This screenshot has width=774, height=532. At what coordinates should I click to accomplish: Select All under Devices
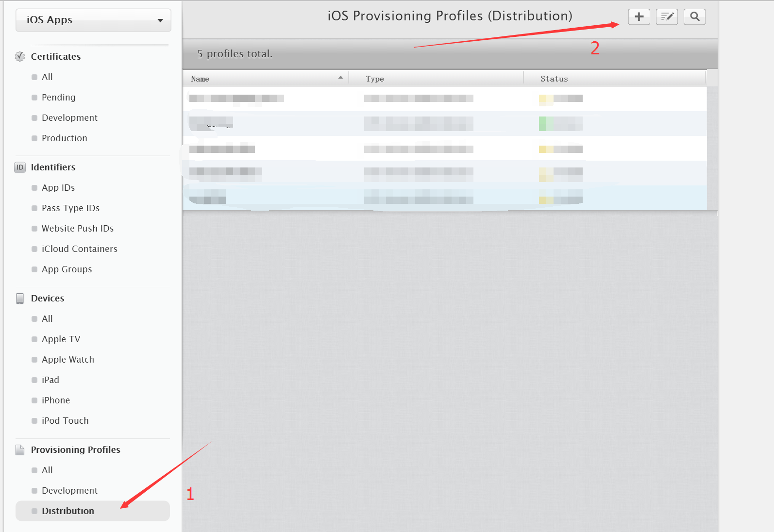pos(47,319)
